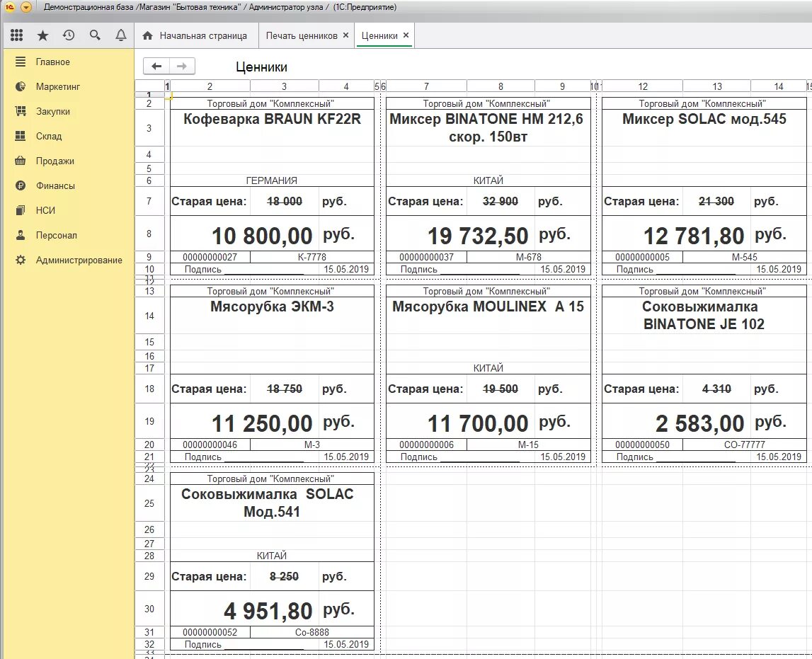The width and height of the screenshot is (812, 659).
Task: Click the Соковыжималка SOLAC Мод.541 cell
Action: pos(272,503)
